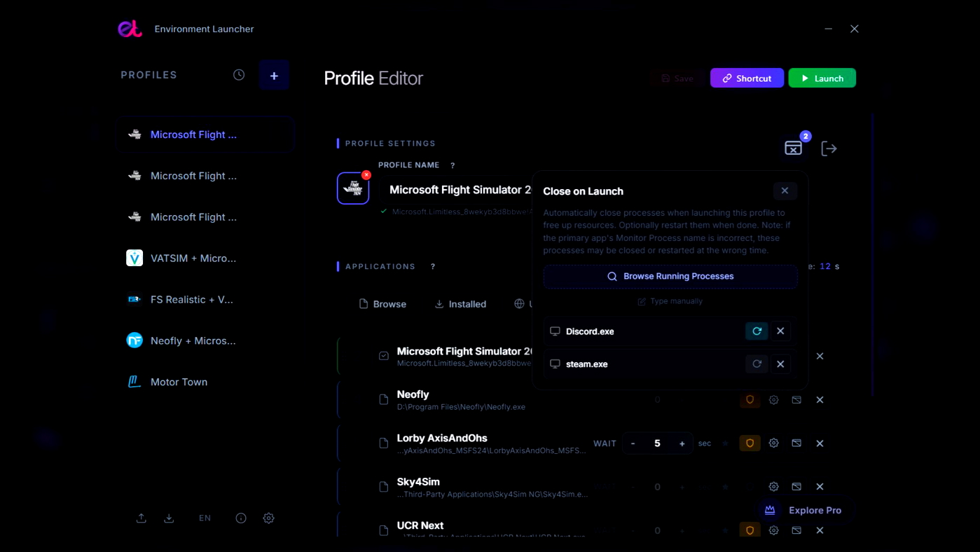Viewport: 980px width, 552px height.
Task: Click window-mode icon for Lorby AxisAndOhs
Action: coord(796,443)
